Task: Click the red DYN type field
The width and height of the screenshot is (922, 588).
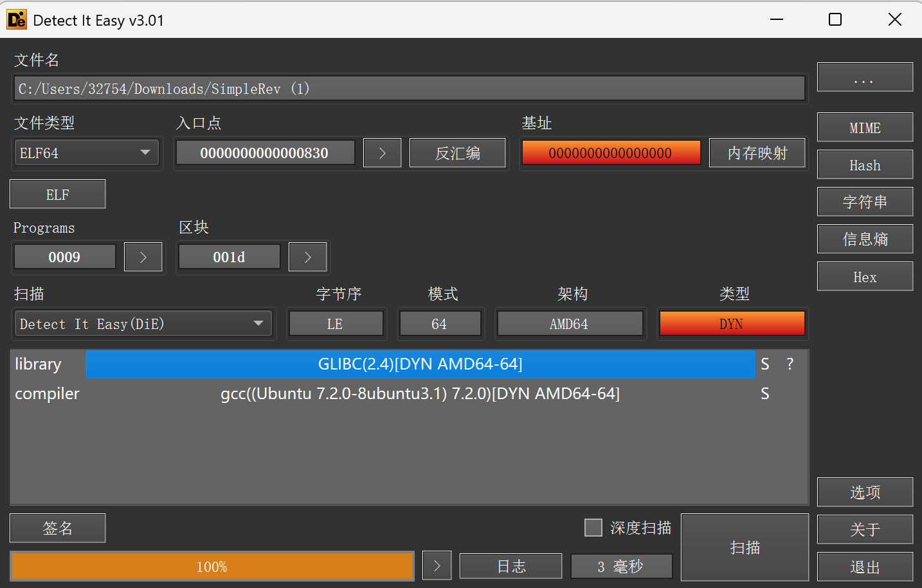Action: point(732,324)
